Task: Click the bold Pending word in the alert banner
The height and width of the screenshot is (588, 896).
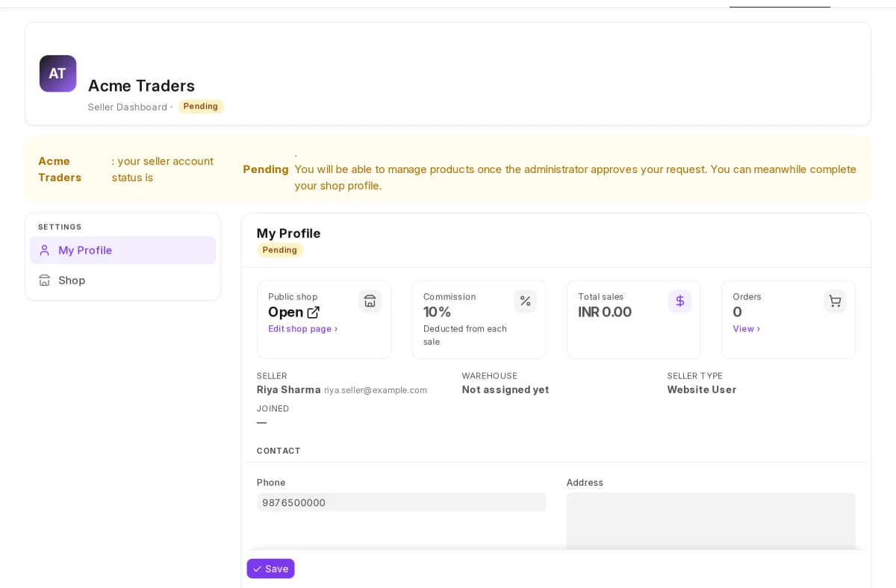Action: point(266,169)
